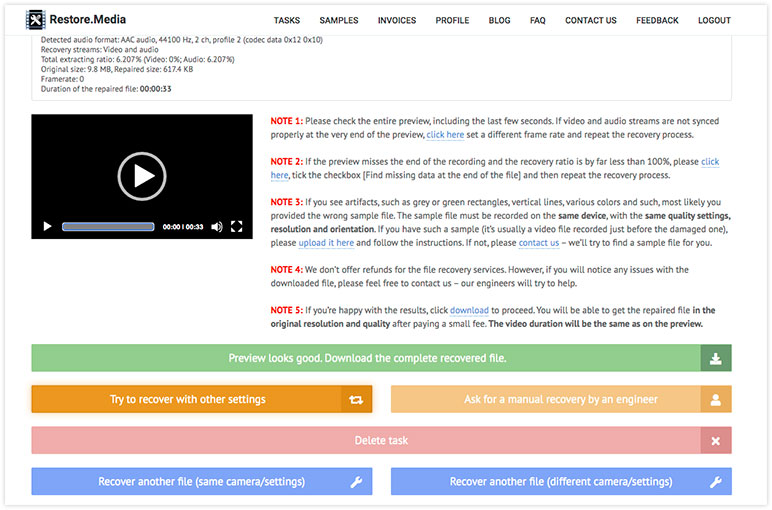Screen dimensions: 772x510
Task: Click 'Total extracting ratio: 6.207%' line
Action: pos(137,60)
